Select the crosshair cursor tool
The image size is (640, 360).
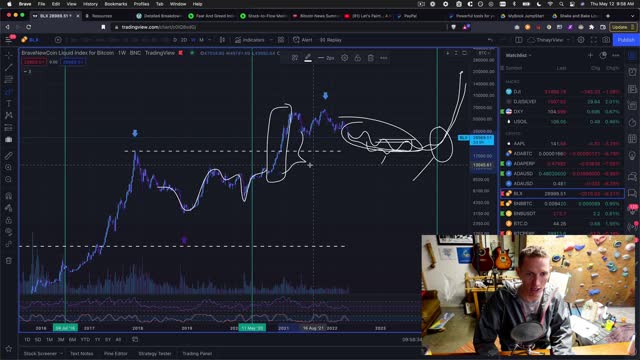click(x=9, y=55)
